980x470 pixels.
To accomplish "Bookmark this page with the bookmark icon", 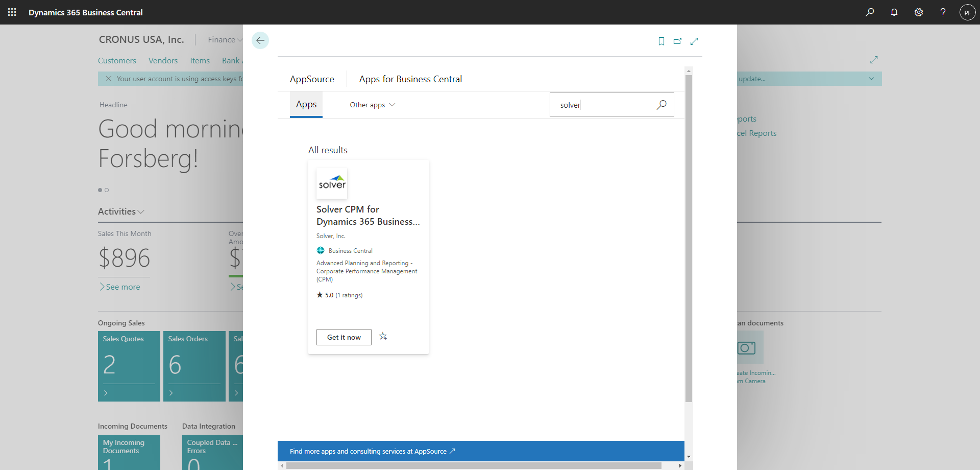I will 661,41.
